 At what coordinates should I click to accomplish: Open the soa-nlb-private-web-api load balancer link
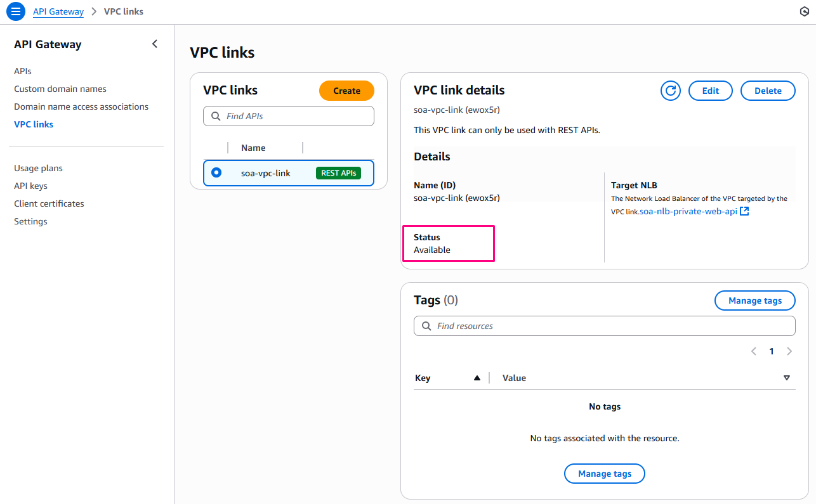[688, 211]
